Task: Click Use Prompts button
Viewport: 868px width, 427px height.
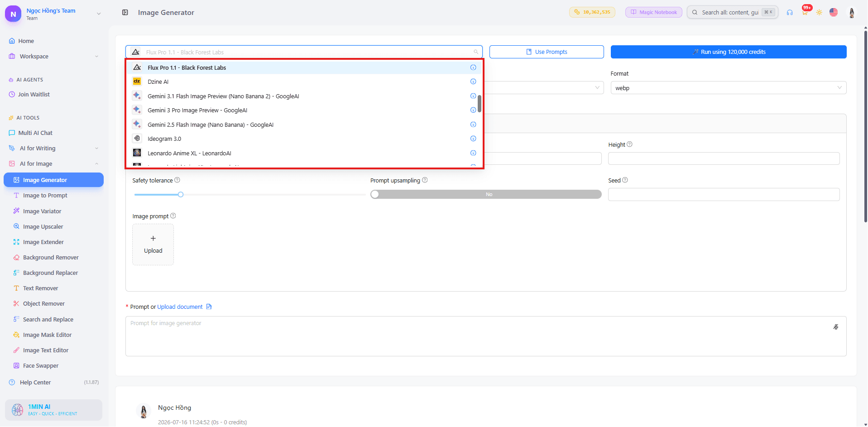Action: (x=547, y=52)
